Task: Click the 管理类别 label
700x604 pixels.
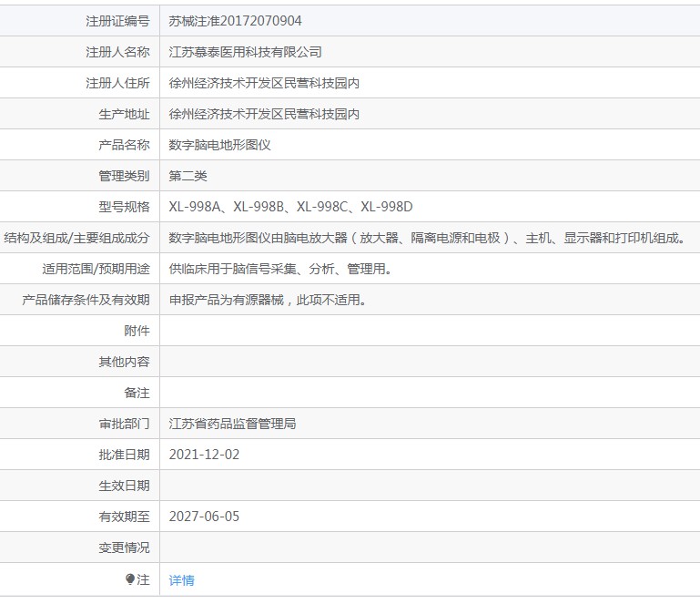Action: 124,176
